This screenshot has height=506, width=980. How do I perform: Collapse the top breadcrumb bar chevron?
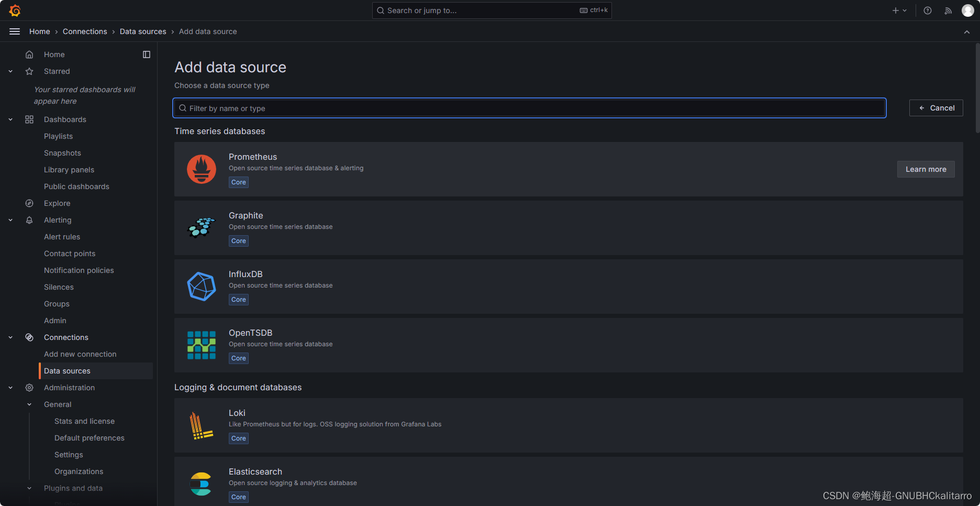point(967,32)
